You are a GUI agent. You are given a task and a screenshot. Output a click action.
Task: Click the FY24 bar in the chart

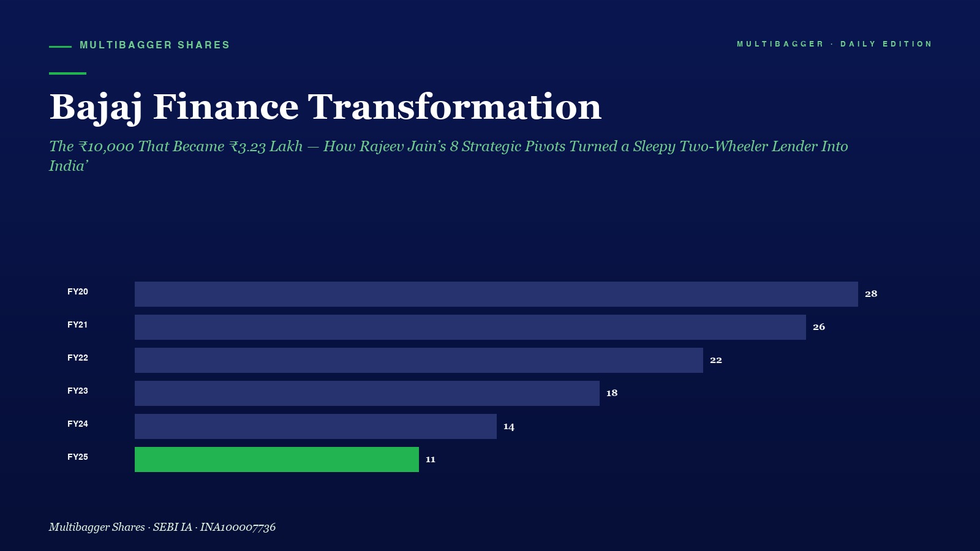(315, 426)
